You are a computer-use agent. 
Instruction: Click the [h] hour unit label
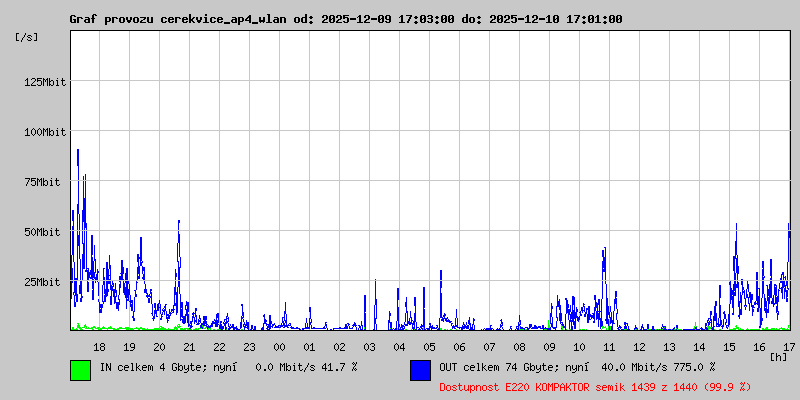coord(779,357)
